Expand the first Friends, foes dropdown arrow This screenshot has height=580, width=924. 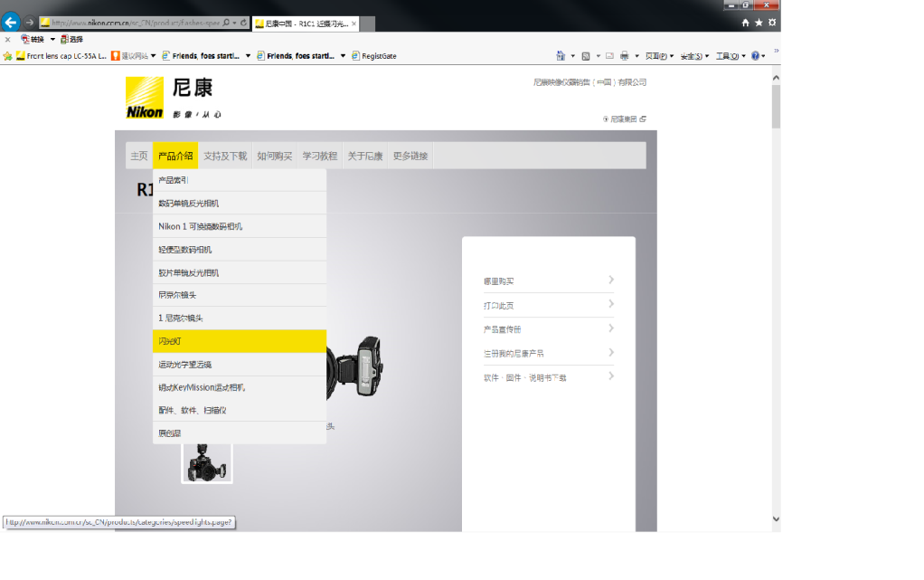point(248,56)
